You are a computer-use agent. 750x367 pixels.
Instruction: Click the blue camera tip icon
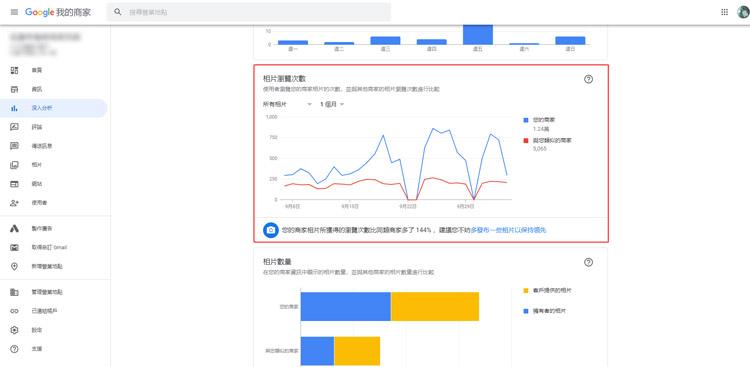[x=271, y=230]
